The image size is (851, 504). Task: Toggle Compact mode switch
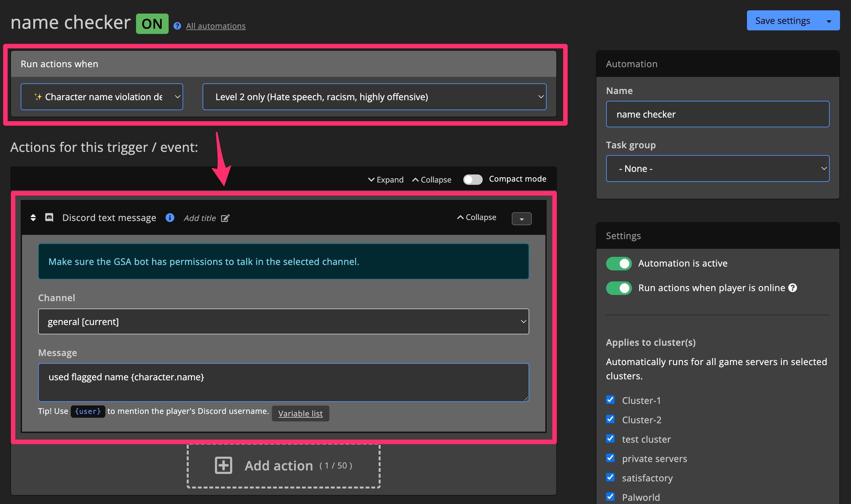(473, 179)
